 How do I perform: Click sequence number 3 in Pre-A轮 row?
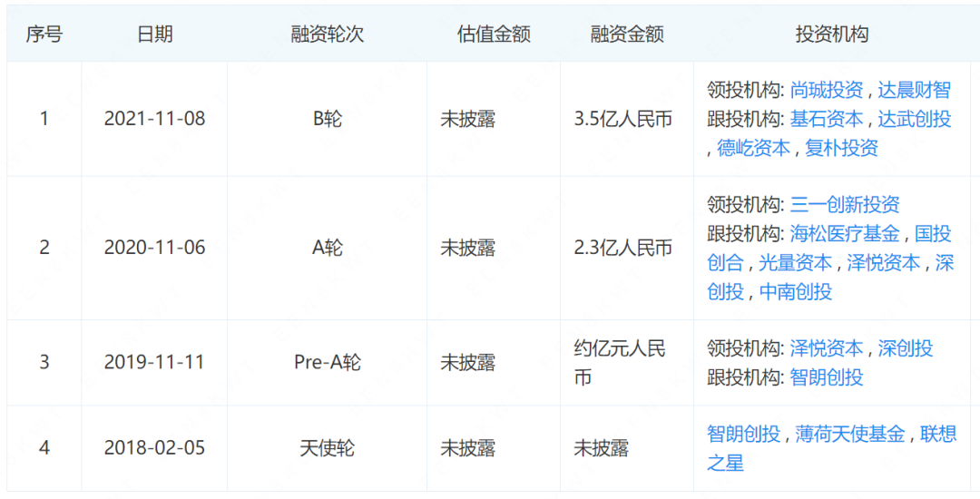coord(44,363)
